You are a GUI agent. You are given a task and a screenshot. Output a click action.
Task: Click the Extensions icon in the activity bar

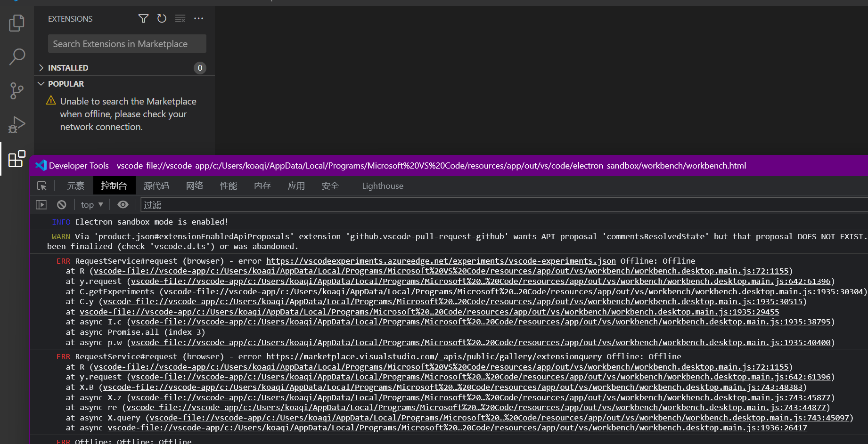point(16,159)
